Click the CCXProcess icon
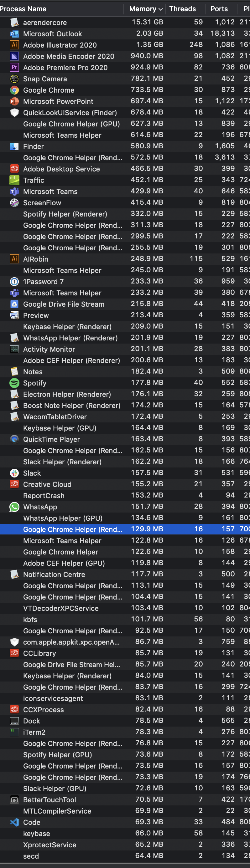The height and width of the screenshot is (868, 250). click(14, 709)
